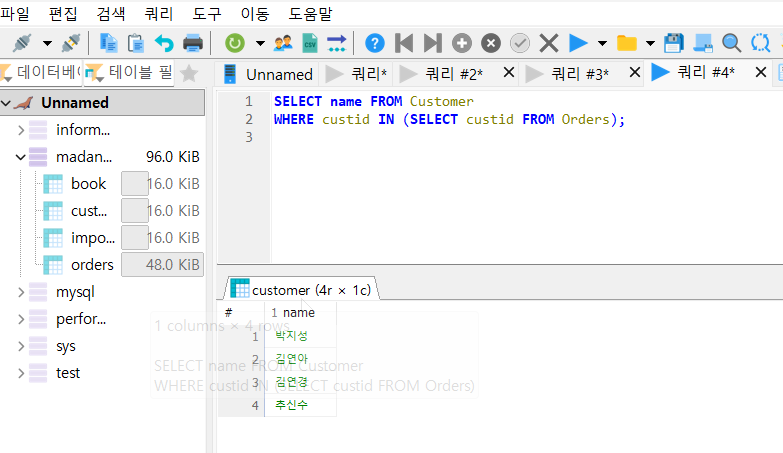This screenshot has width=783, height=453.
Task: Click the reformat SQL circular arrows icon
Action: 761,43
